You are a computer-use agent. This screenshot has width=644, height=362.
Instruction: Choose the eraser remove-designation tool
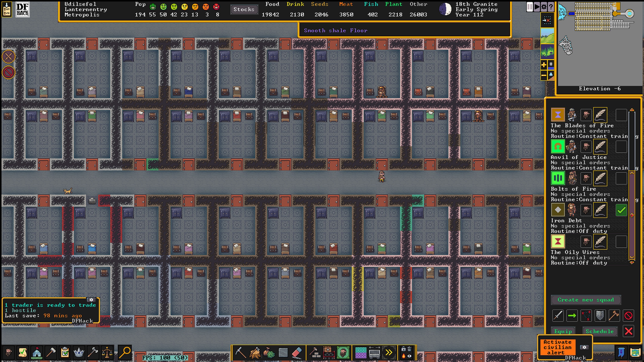[x=297, y=352]
